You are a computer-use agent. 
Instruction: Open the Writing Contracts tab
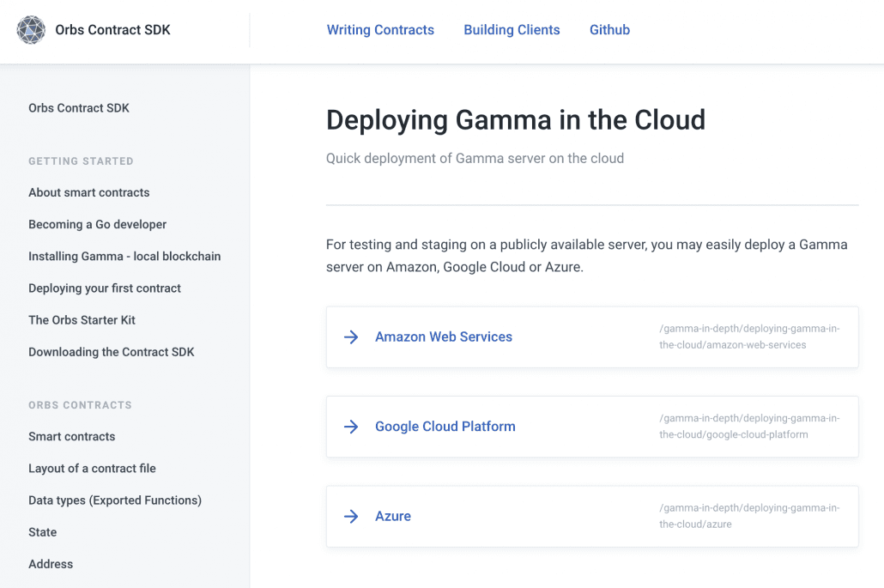point(380,30)
